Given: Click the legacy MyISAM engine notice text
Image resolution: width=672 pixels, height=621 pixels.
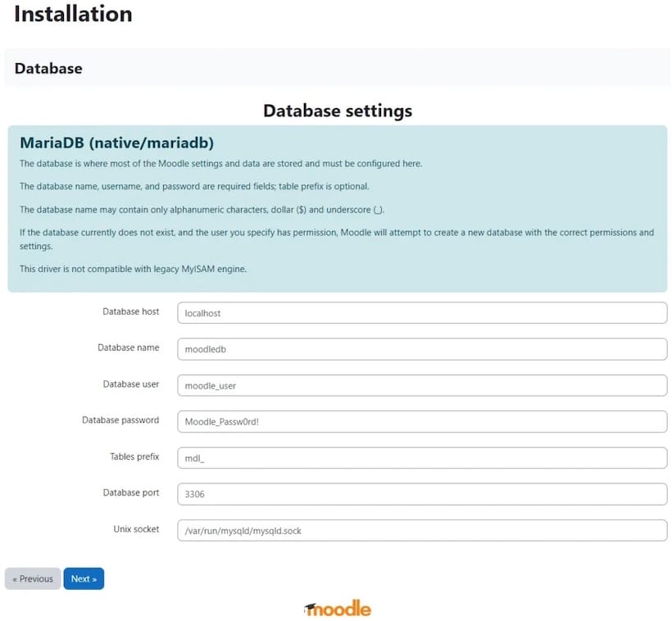Looking at the screenshot, I should [x=134, y=269].
